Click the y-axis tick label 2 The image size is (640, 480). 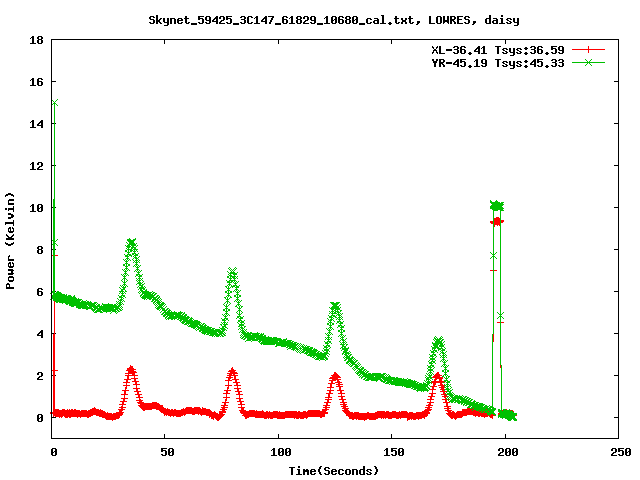point(40,376)
